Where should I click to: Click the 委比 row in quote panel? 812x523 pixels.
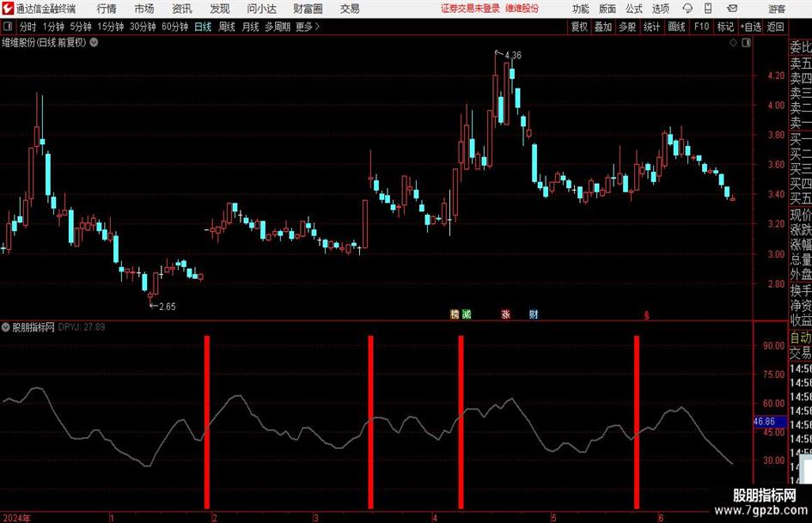[801, 47]
